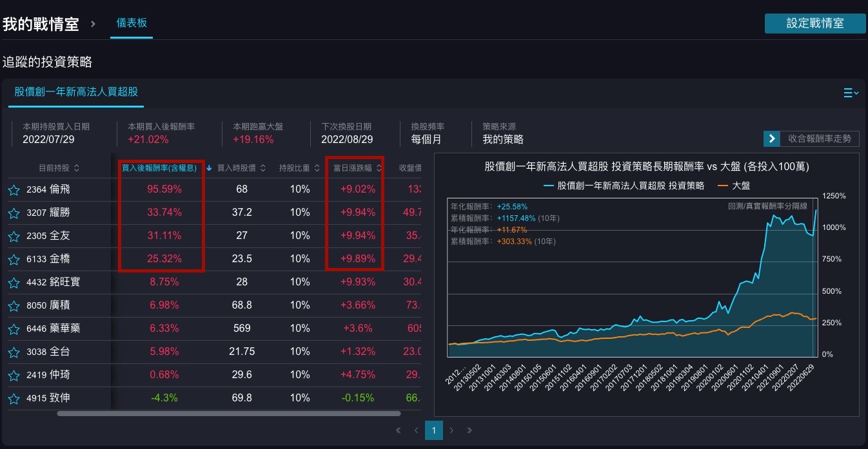868x449 pixels.
Task: Select page 1 in pagination
Action: pyautogui.click(x=434, y=430)
